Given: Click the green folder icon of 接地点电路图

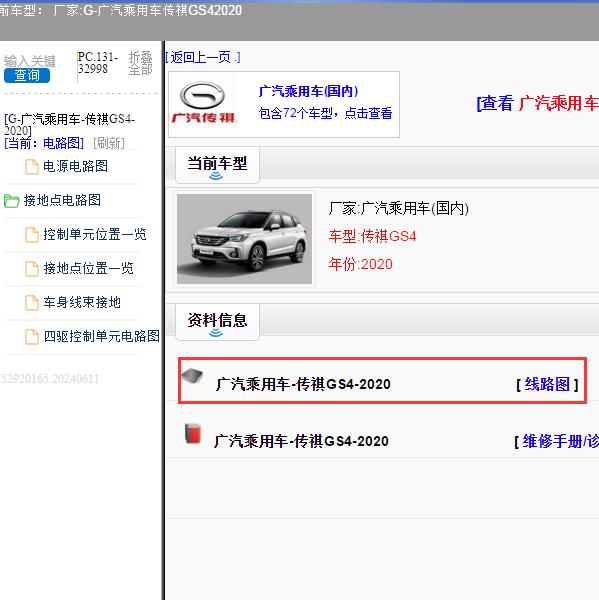Looking at the screenshot, I should pyautogui.click(x=11, y=201).
